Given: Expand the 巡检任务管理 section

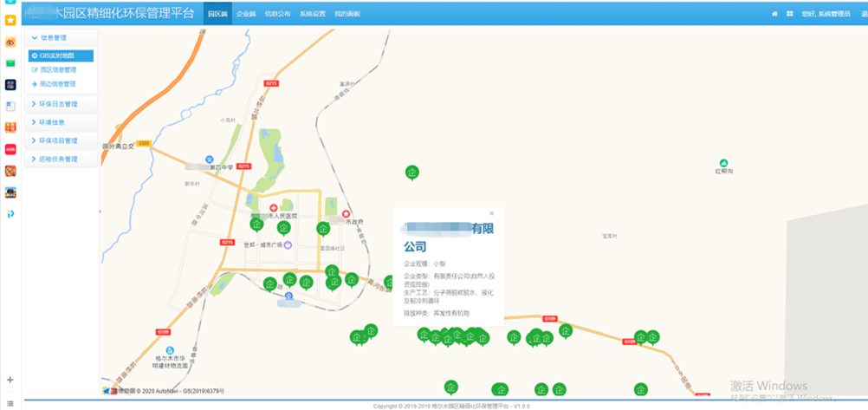Looking at the screenshot, I should click(60, 159).
